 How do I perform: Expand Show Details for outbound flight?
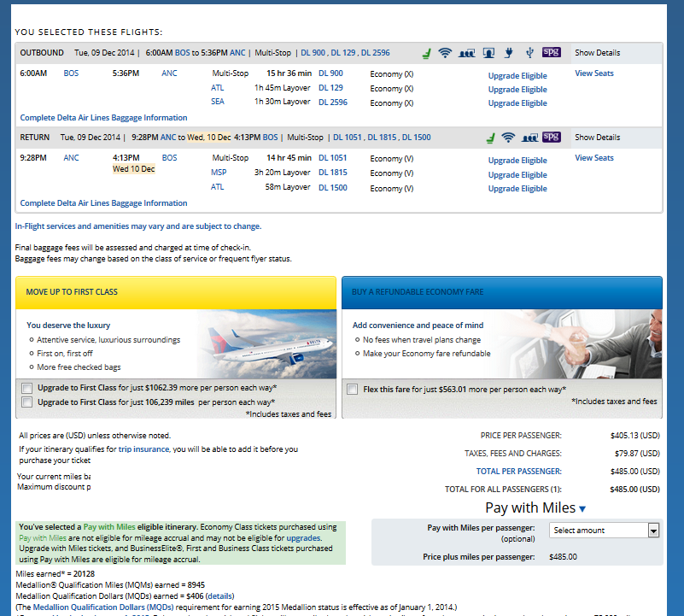pyautogui.click(x=597, y=53)
